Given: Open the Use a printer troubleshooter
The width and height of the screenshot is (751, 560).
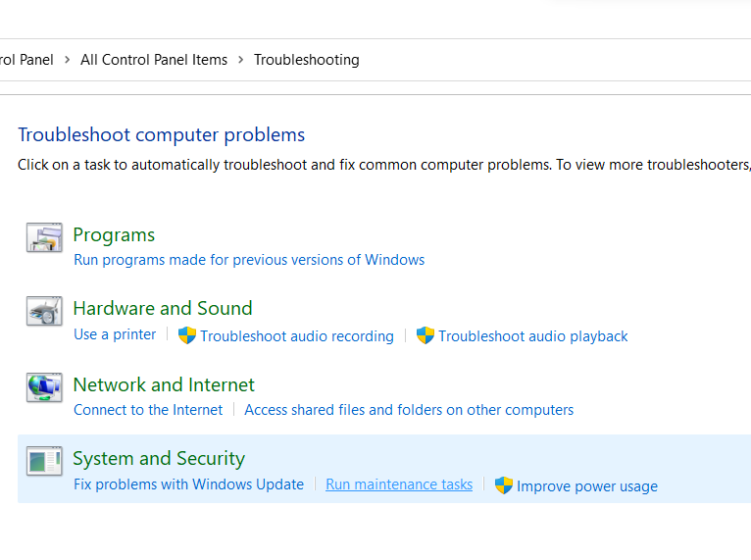Looking at the screenshot, I should point(115,334).
